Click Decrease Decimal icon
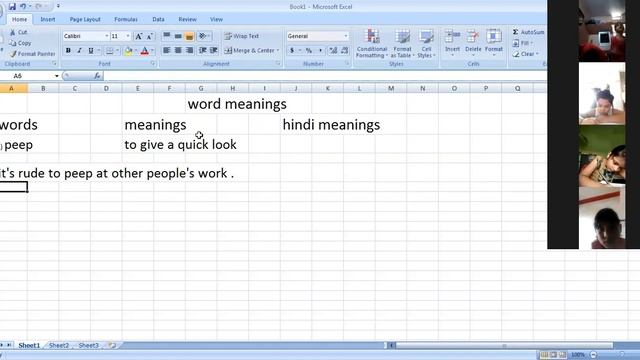The width and height of the screenshot is (640, 360). [x=344, y=50]
